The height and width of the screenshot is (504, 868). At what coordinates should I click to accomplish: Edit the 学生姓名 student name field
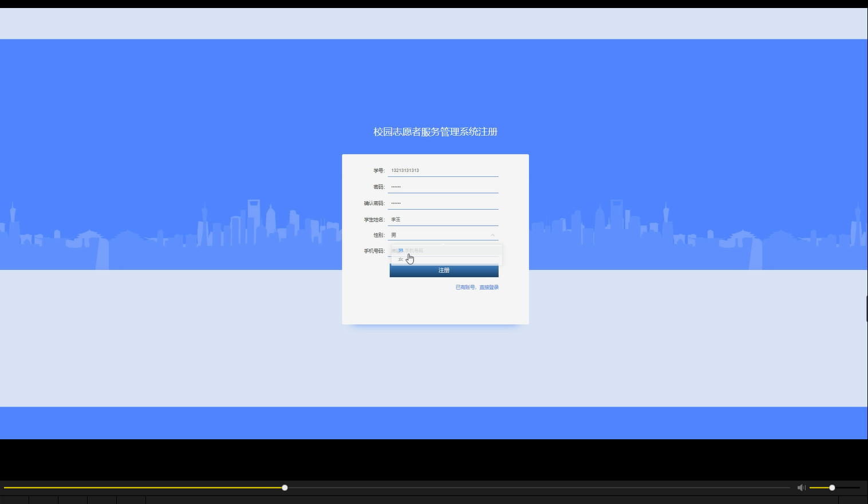[443, 219]
